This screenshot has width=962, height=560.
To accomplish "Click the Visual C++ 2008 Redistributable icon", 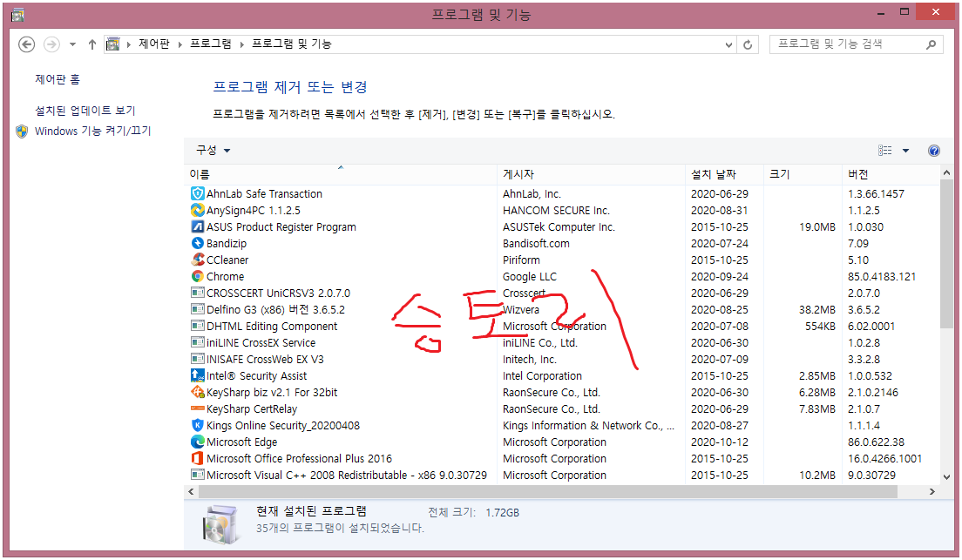I will 198,476.
